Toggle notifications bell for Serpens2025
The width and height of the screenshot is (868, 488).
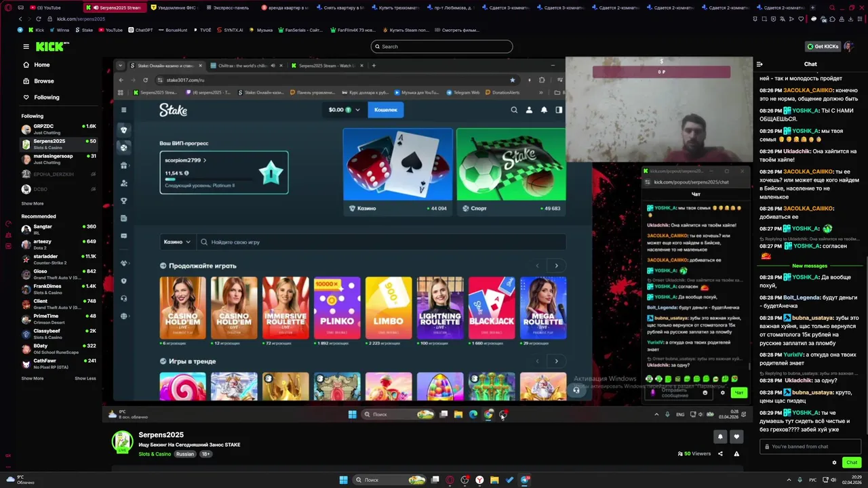(x=720, y=436)
